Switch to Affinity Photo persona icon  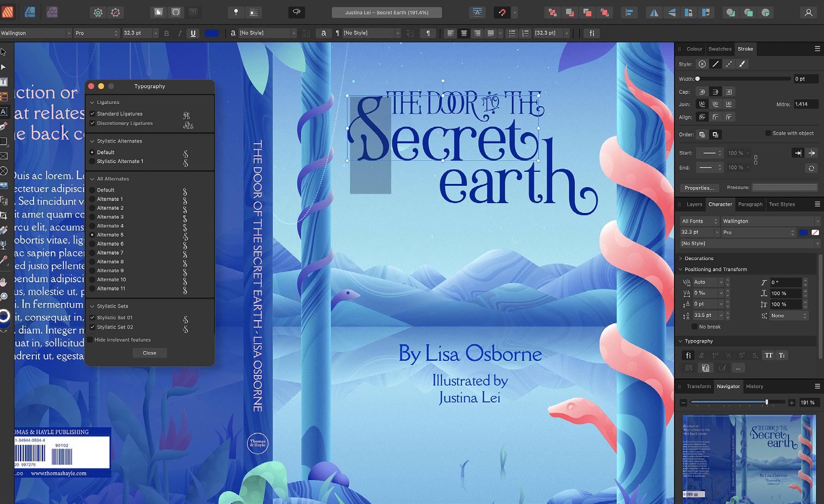pos(52,12)
